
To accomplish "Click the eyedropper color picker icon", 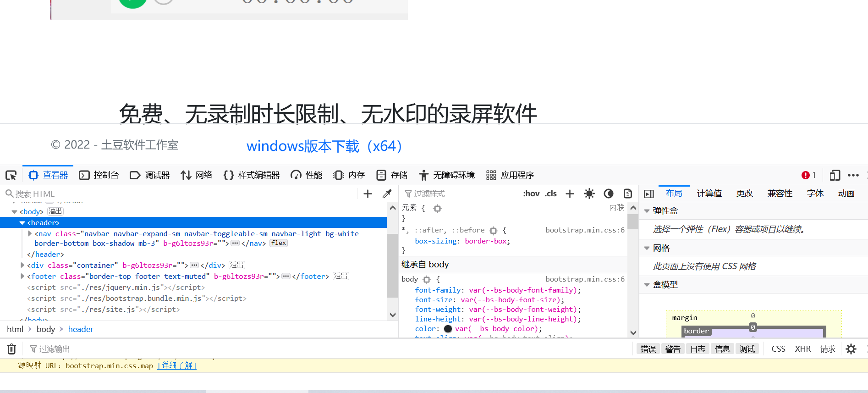I will (387, 194).
